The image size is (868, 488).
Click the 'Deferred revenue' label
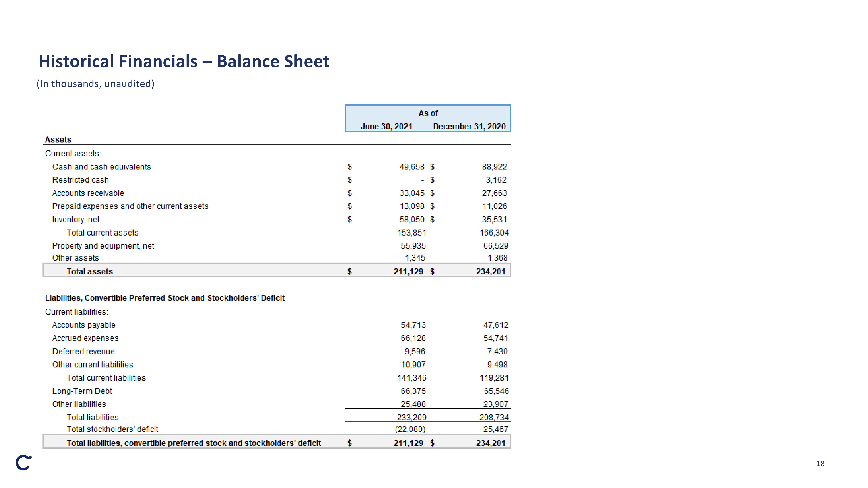(x=83, y=351)
